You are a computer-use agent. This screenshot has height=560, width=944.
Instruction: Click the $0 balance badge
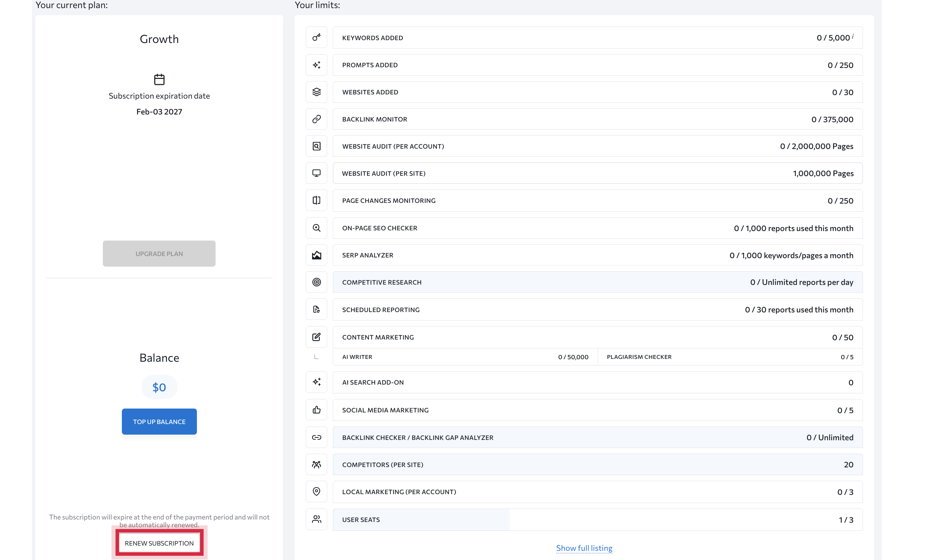point(159,387)
